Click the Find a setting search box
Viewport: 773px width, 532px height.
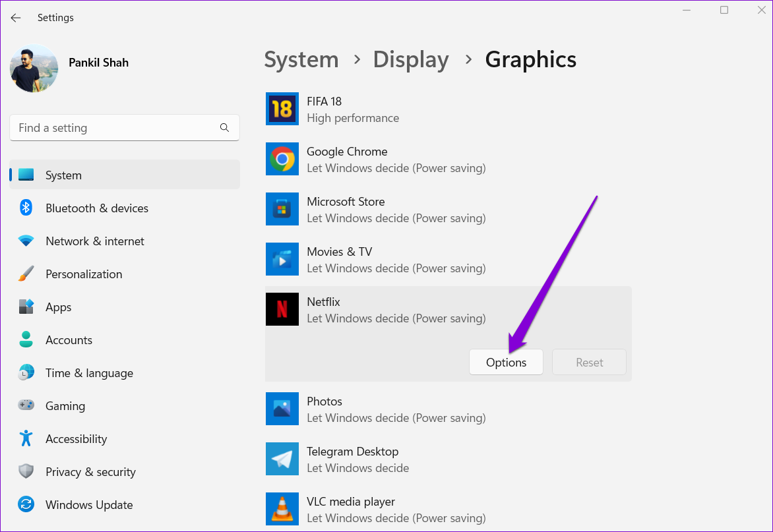[x=115, y=128]
